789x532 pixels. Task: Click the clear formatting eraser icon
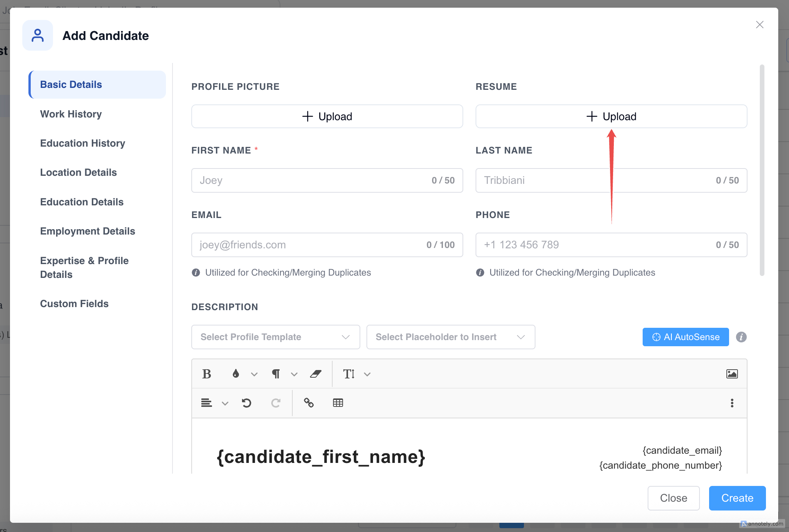click(x=315, y=374)
